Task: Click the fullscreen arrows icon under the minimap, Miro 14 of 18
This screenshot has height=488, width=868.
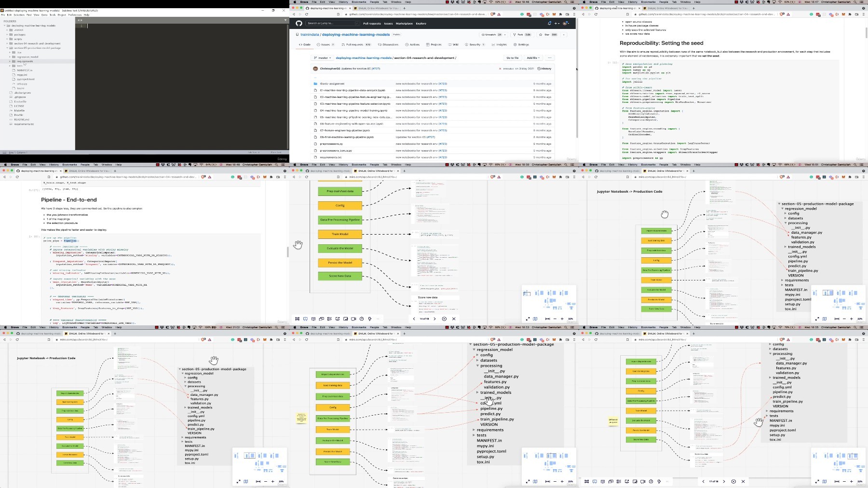Action: [528, 319]
